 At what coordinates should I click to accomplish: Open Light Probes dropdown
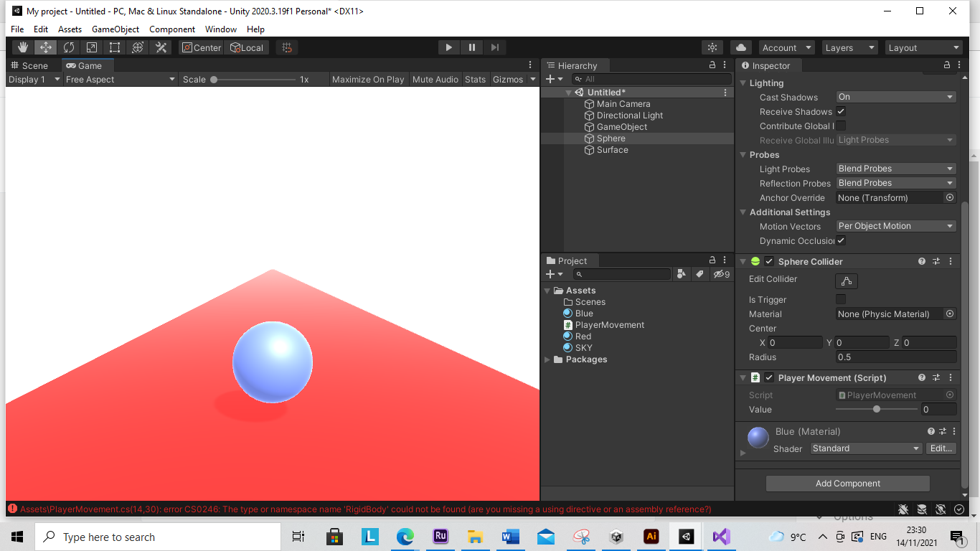(896, 169)
